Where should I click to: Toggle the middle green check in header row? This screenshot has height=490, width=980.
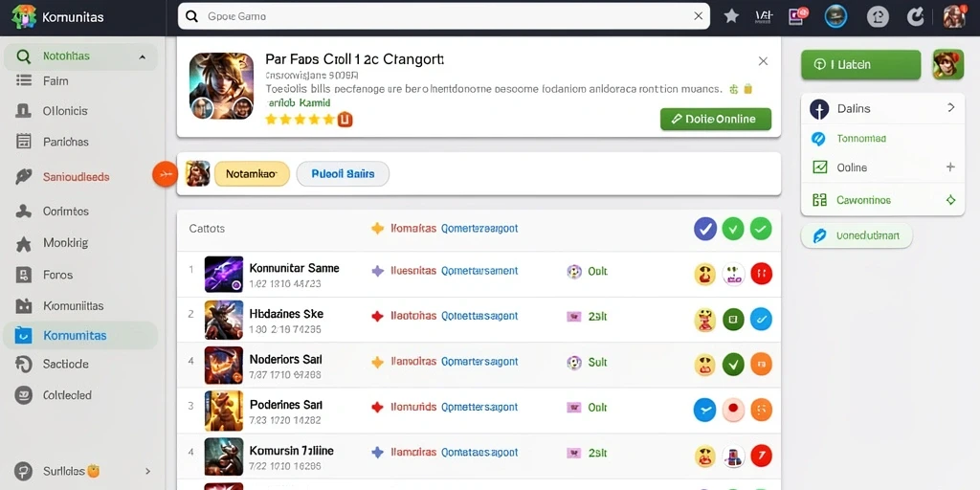tap(733, 230)
